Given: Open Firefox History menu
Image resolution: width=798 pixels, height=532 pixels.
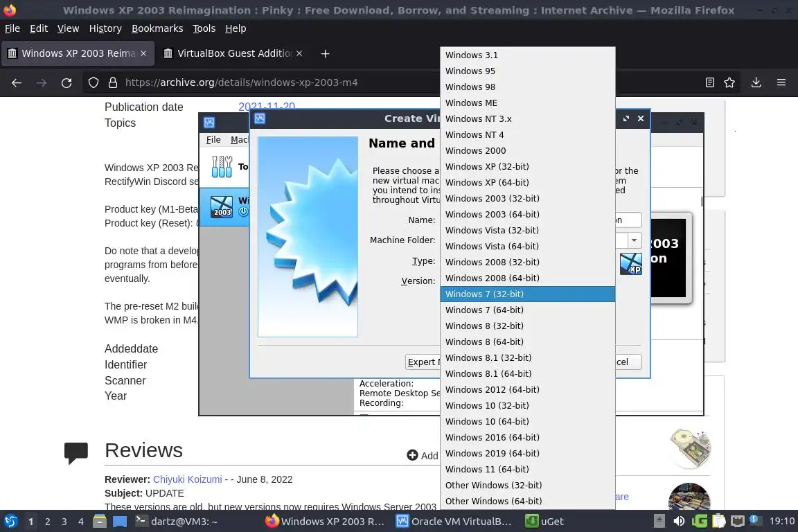Looking at the screenshot, I should click(x=105, y=28).
